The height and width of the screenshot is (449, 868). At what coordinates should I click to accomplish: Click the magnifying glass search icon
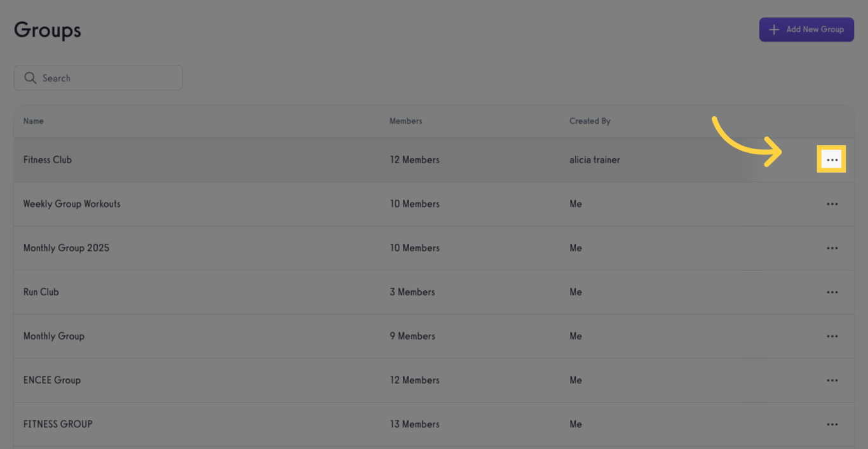30,78
